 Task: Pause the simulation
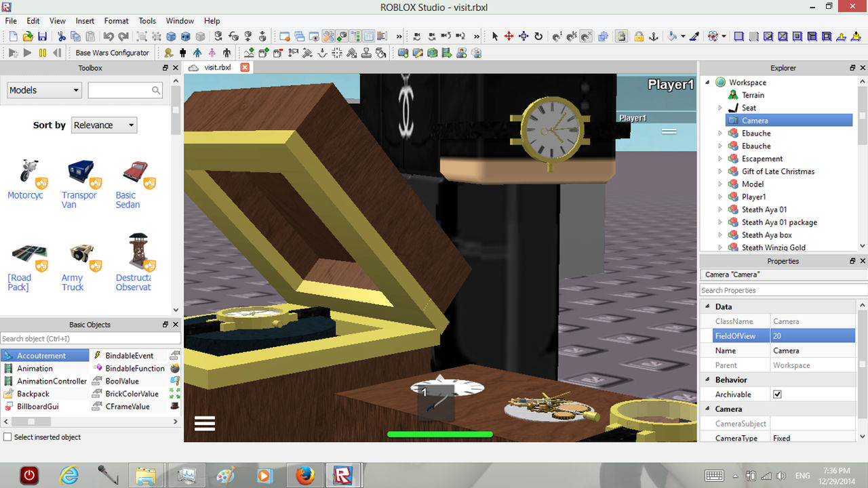[43, 52]
